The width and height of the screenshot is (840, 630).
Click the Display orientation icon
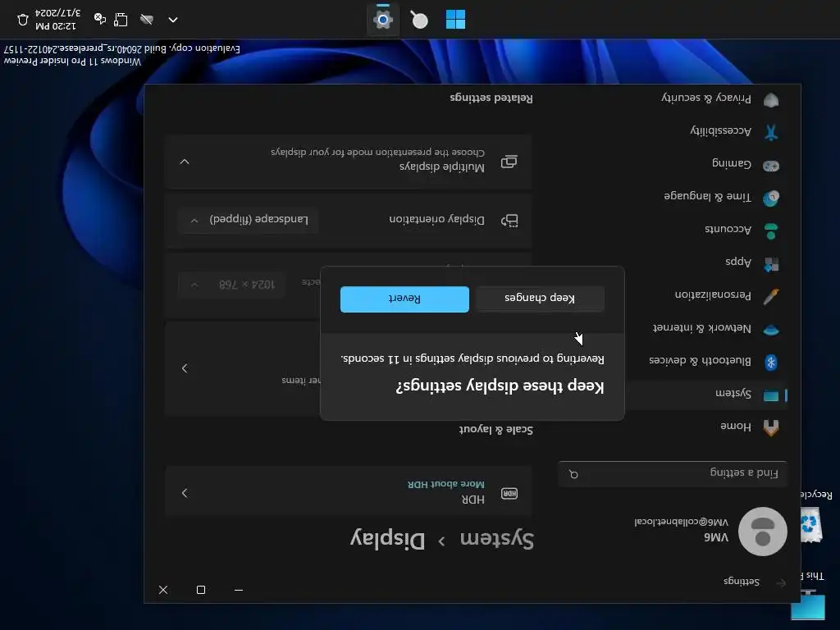point(509,220)
